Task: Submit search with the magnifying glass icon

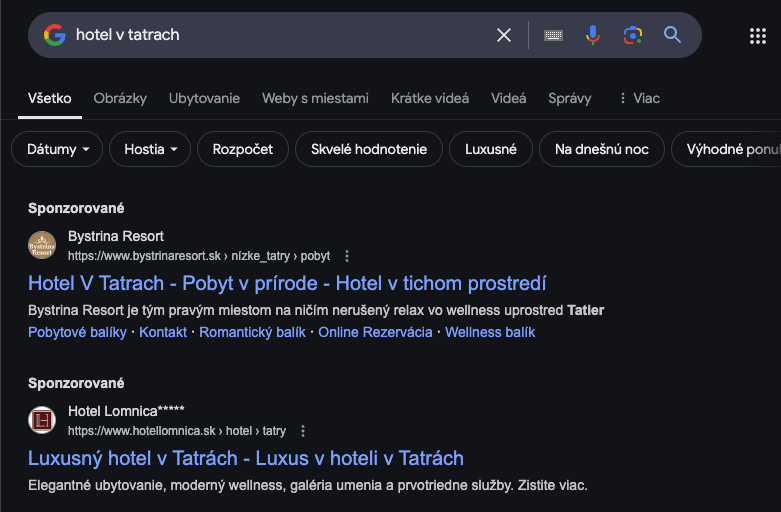Action: coord(672,34)
